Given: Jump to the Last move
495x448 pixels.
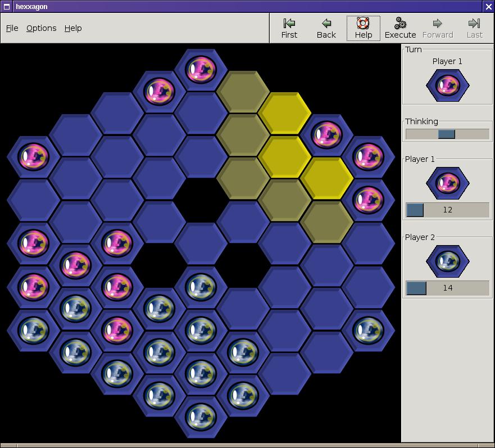Looking at the screenshot, I should coord(474,28).
